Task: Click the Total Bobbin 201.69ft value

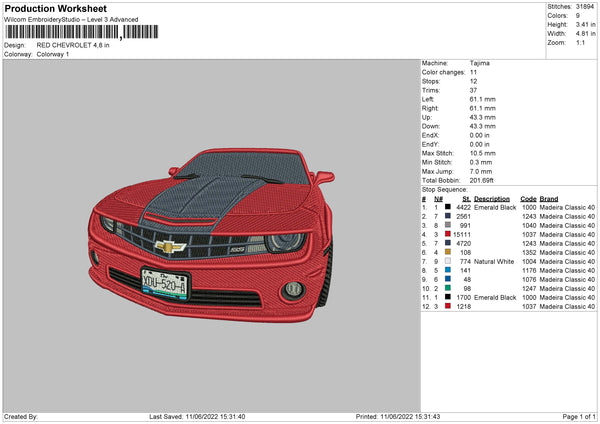Action: (x=484, y=179)
